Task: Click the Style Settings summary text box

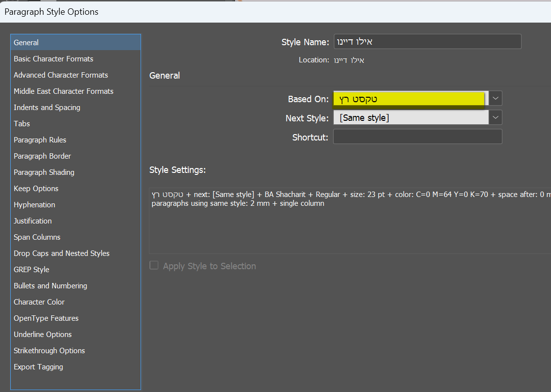Action: tap(350, 221)
